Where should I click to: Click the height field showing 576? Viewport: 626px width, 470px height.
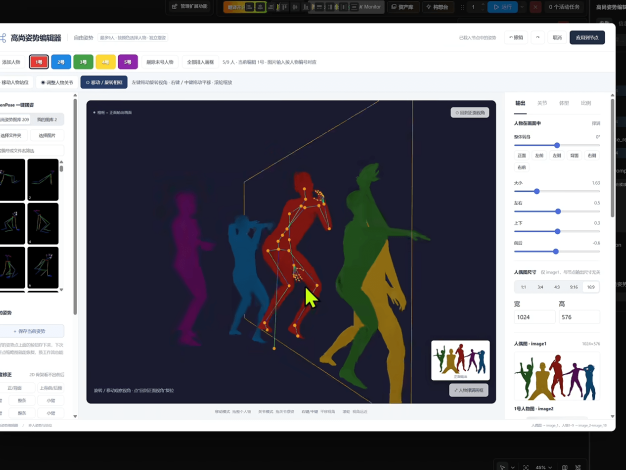pos(579,317)
